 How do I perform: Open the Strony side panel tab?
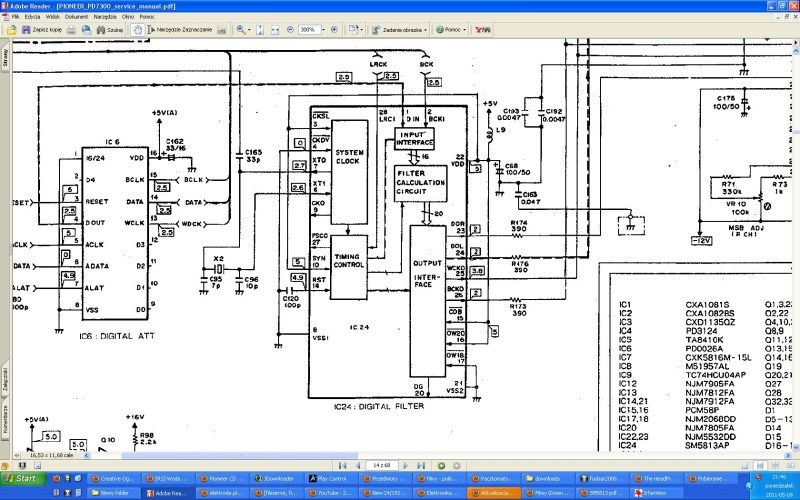coord(5,58)
